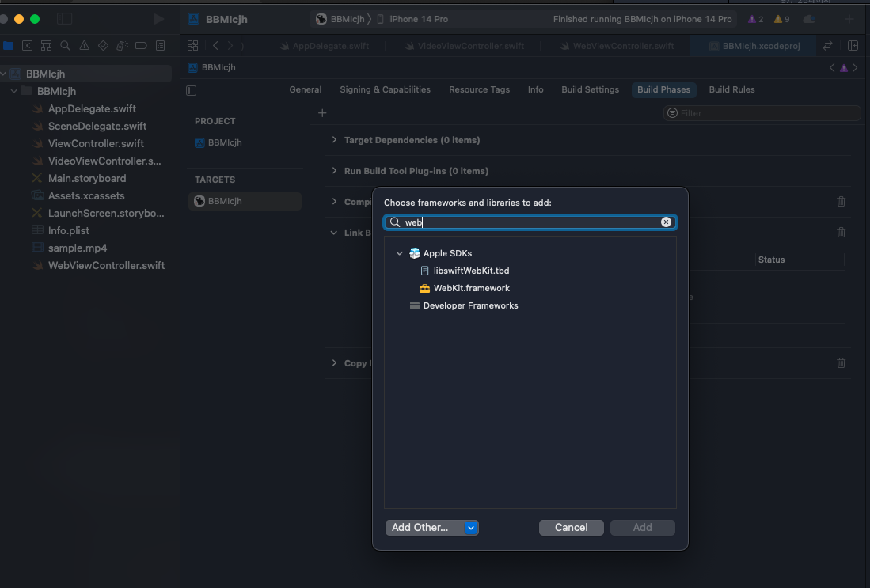The width and height of the screenshot is (870, 588).
Task: Click the disabled Add button
Action: [643, 528]
